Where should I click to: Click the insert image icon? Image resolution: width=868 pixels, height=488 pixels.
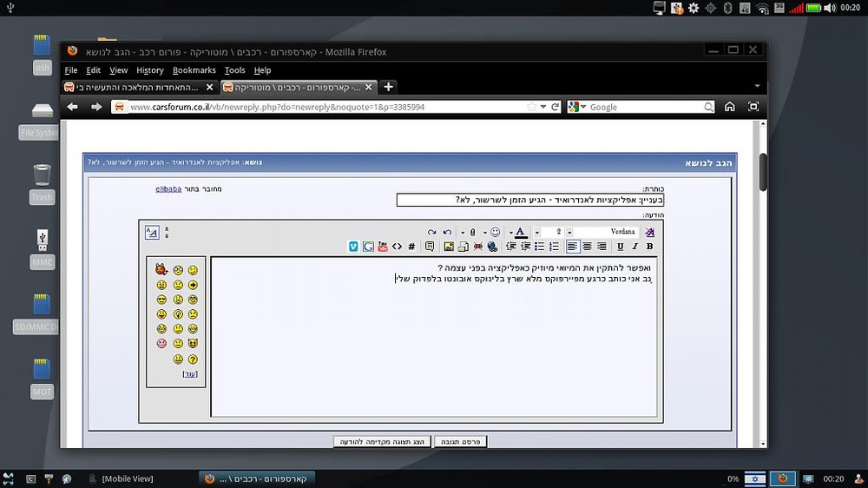pyautogui.click(x=449, y=247)
